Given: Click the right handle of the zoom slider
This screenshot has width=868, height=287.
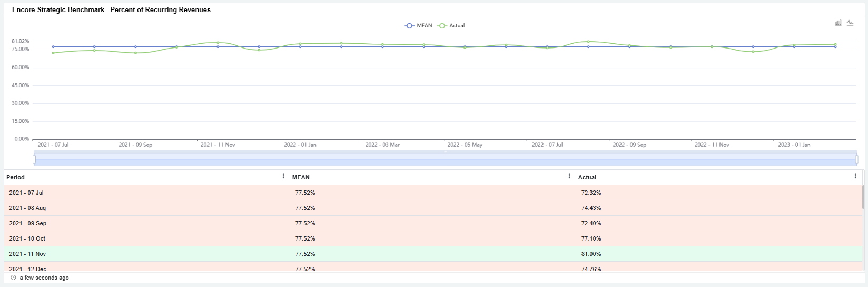Looking at the screenshot, I should coord(856,159).
